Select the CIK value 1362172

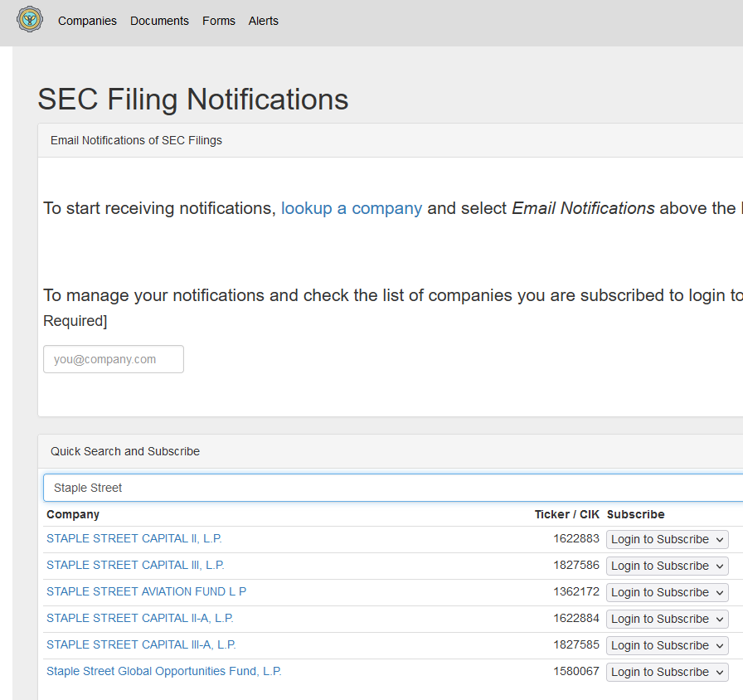576,591
